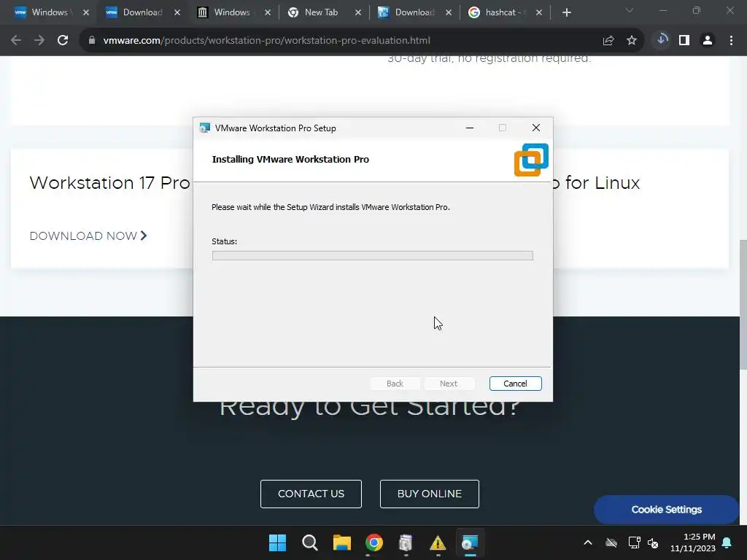Screen dimensions: 747x560
Task: Show hidden system tray icons
Action: 588,542
